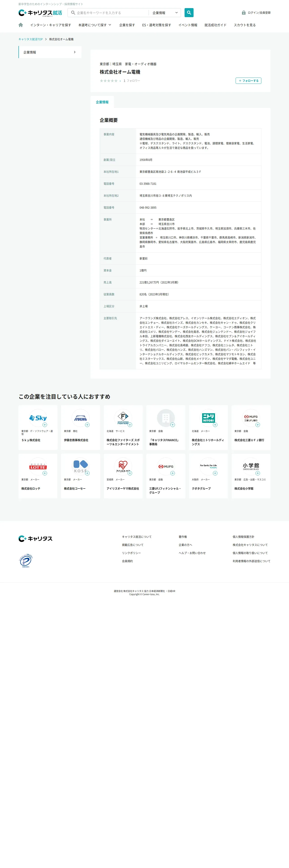
Task: Follow Sky株式会社 with its plus icon
Action: 45,425
